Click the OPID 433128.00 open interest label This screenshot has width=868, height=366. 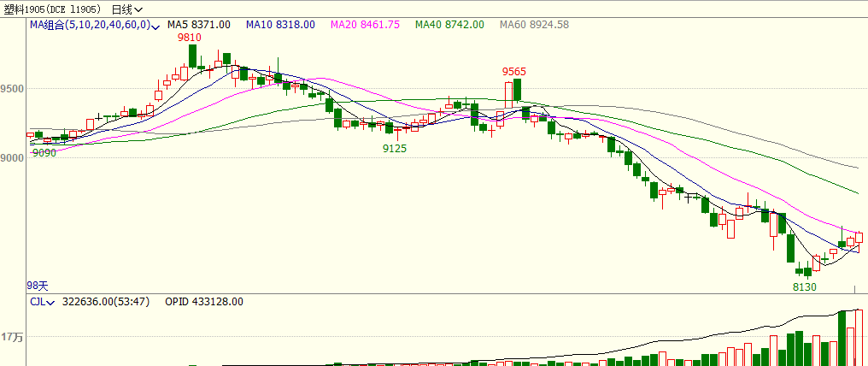pos(204,302)
